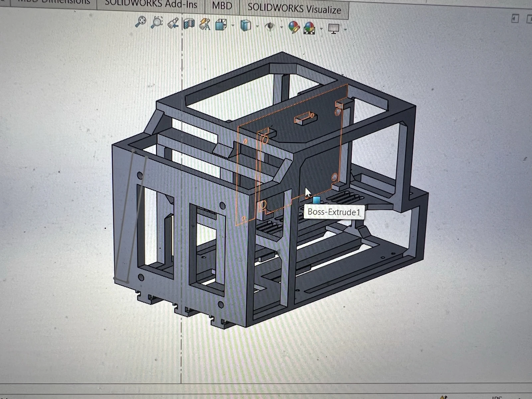Screen dimensions: 532x399
Task: Click the Zoom to Fit icon
Action: tap(141, 22)
